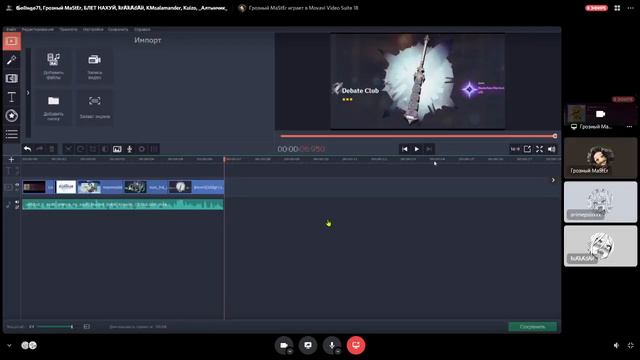Viewport: 640px width, 360px height.
Task: Jump to previous frame in player
Action: click(x=404, y=149)
